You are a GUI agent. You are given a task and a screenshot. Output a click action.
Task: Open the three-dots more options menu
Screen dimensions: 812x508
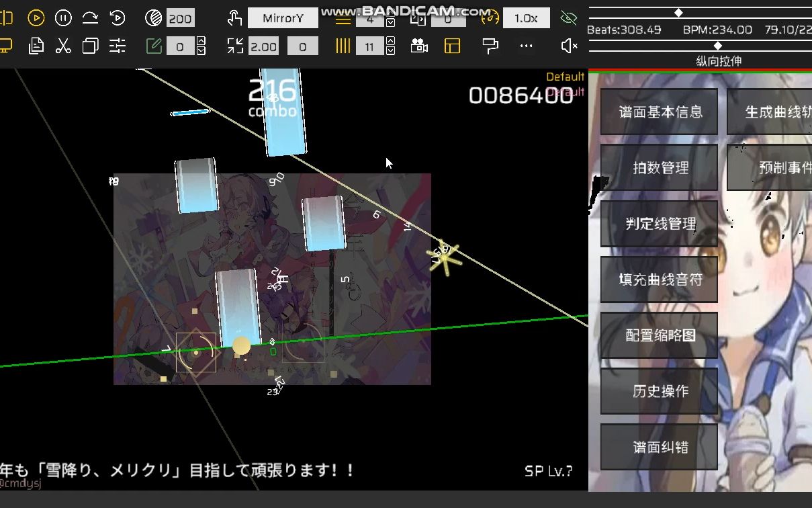click(x=526, y=46)
